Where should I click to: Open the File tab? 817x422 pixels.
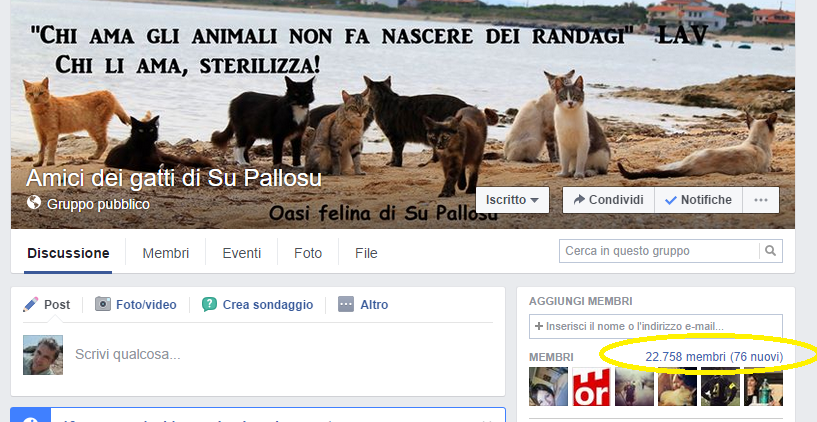366,253
